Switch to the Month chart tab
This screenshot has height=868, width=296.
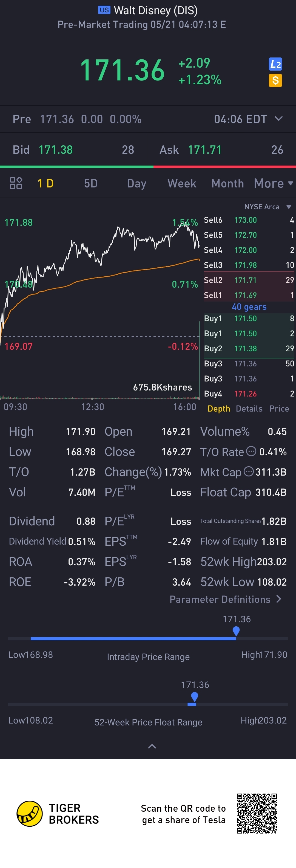point(227,183)
